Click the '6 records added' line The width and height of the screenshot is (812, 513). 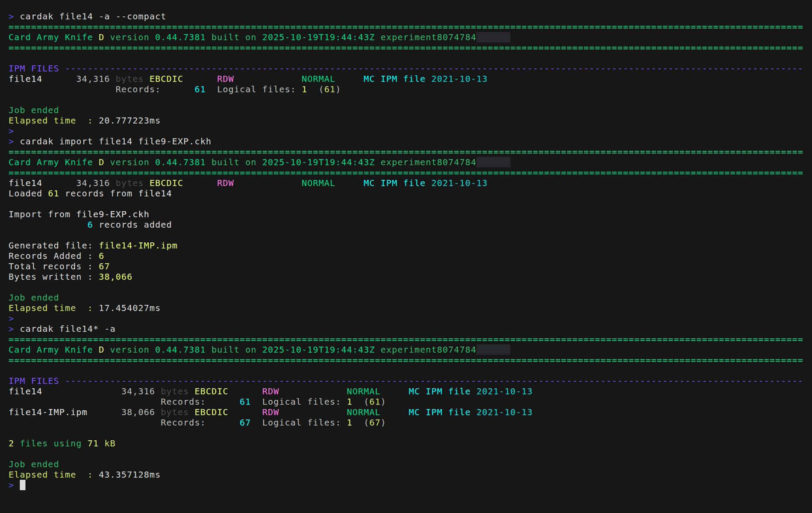pyautogui.click(x=129, y=225)
